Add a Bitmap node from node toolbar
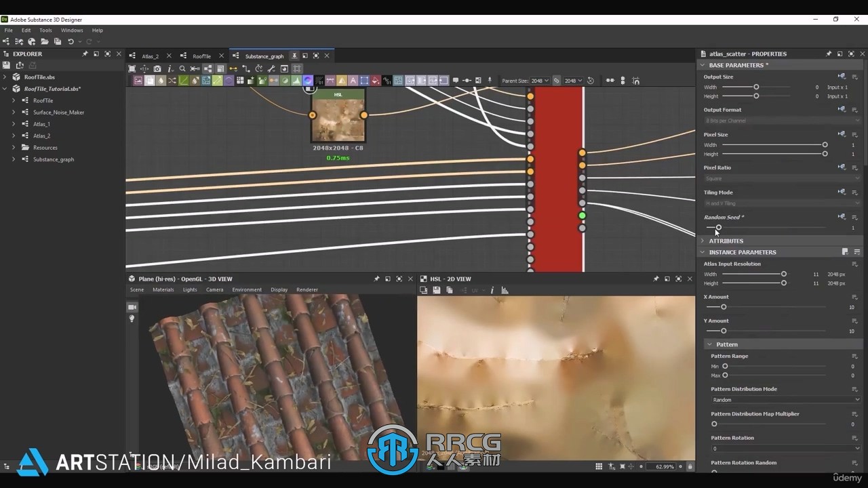 (138, 81)
